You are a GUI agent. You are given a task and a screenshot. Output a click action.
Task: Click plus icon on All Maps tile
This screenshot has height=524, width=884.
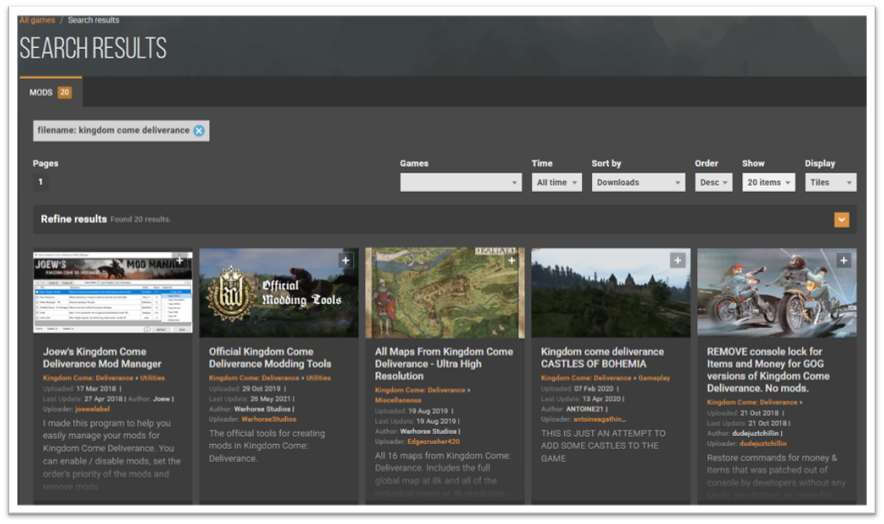point(512,261)
